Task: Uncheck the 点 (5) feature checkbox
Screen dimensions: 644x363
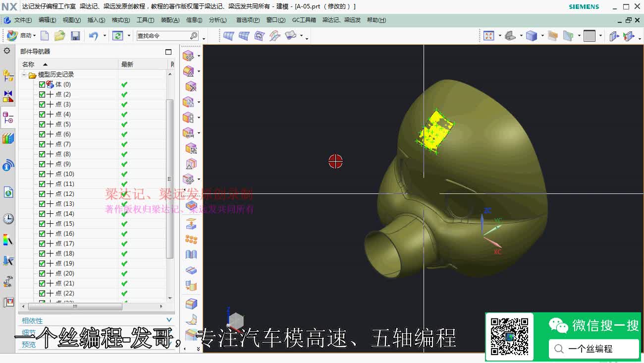Action: tap(42, 124)
